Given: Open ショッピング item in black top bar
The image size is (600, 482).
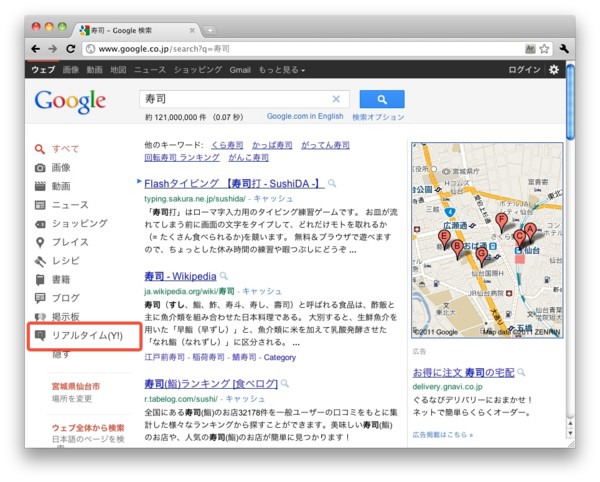Looking at the screenshot, I should (x=198, y=70).
